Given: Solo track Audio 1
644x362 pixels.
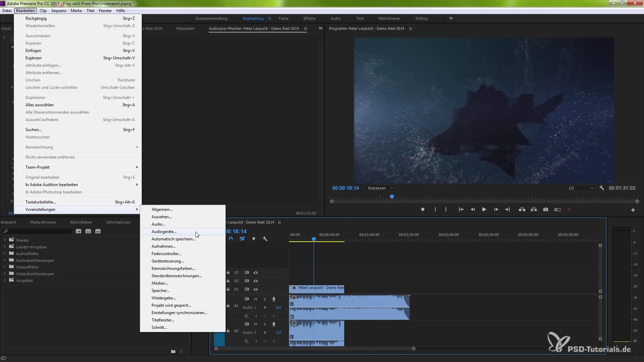Looking at the screenshot, I should click(x=265, y=299).
